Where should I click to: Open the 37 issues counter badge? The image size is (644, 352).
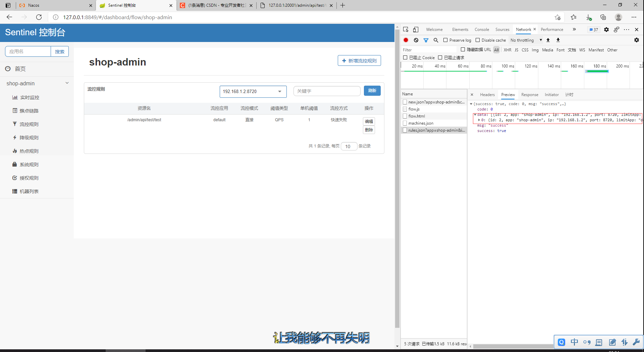tap(594, 30)
